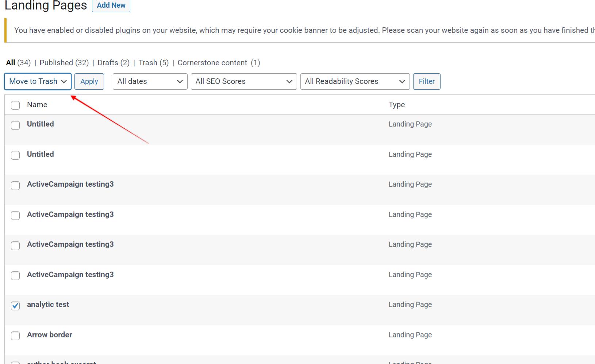Uncheck the analytic test checkbox
The height and width of the screenshot is (364, 595).
15,306
